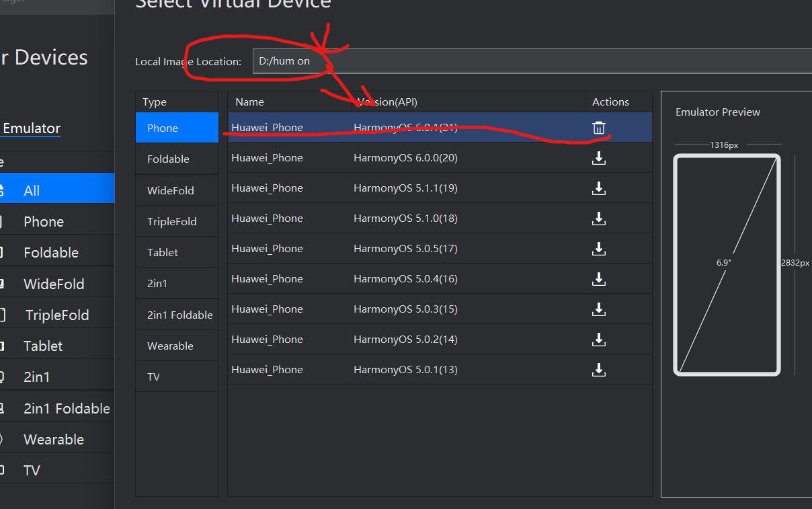
Task: Open the Emulator tab in sidebar
Action: pos(31,128)
